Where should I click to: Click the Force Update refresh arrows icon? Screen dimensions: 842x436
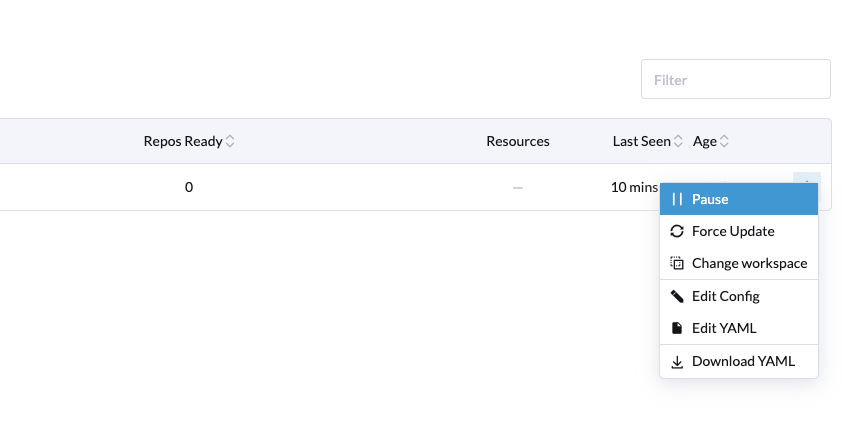point(677,231)
